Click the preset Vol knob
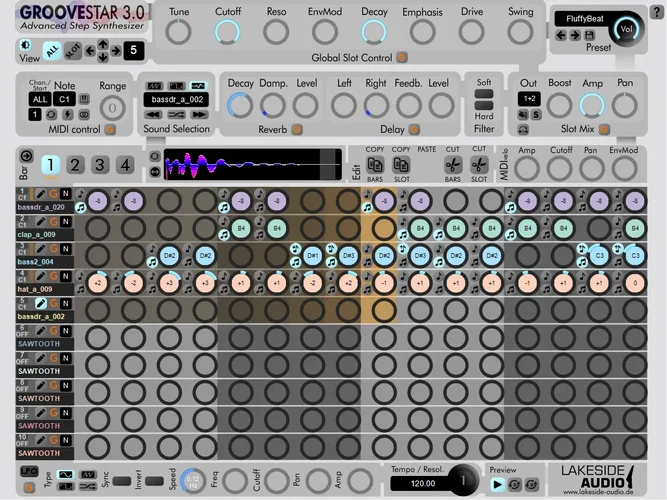Viewport: 667px width, 500px height. tap(626, 29)
